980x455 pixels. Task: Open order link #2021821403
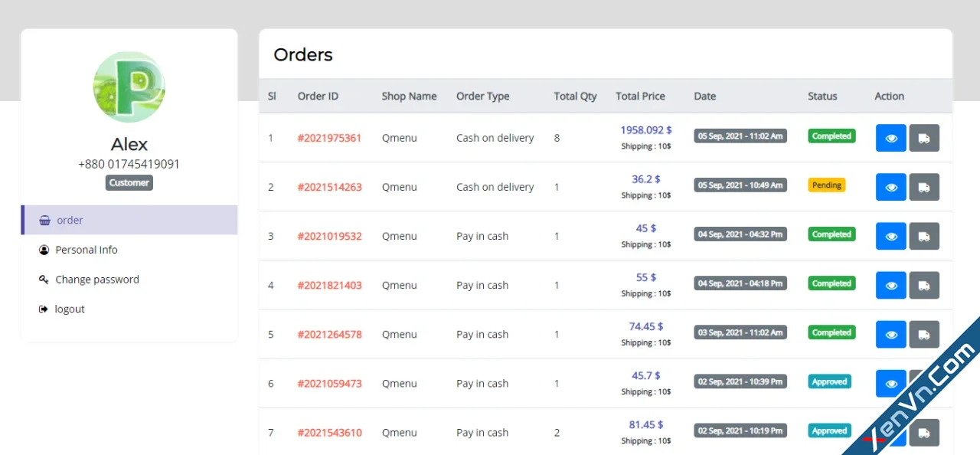click(329, 285)
